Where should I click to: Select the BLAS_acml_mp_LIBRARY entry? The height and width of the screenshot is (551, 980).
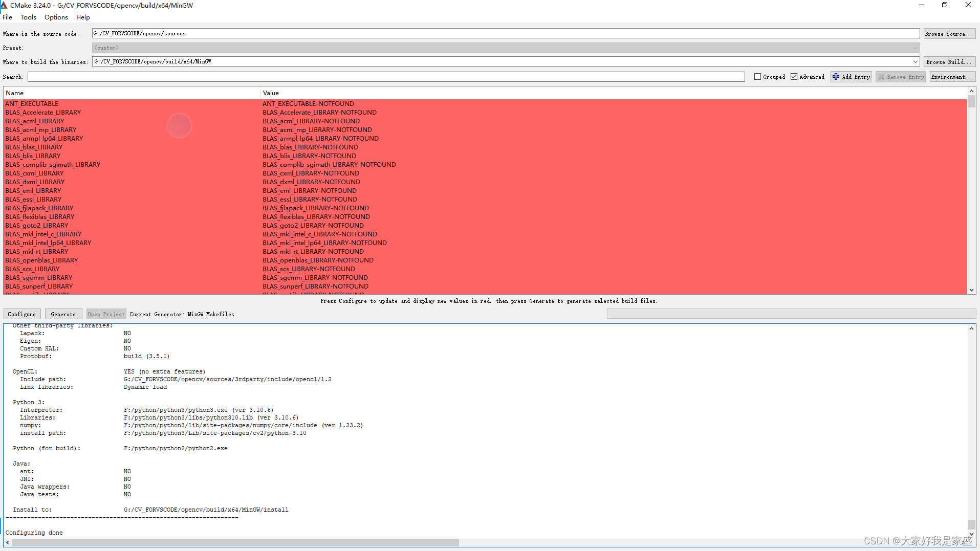41,129
